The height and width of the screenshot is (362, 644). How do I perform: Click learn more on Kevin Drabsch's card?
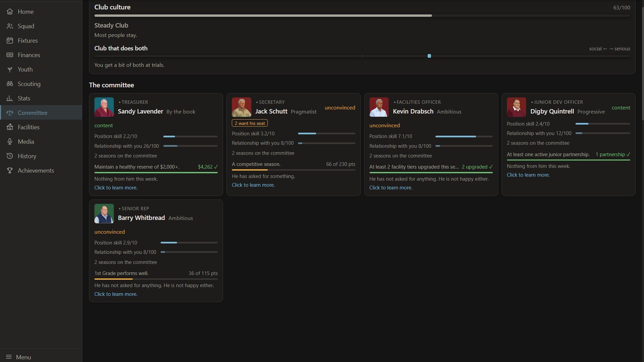click(391, 188)
